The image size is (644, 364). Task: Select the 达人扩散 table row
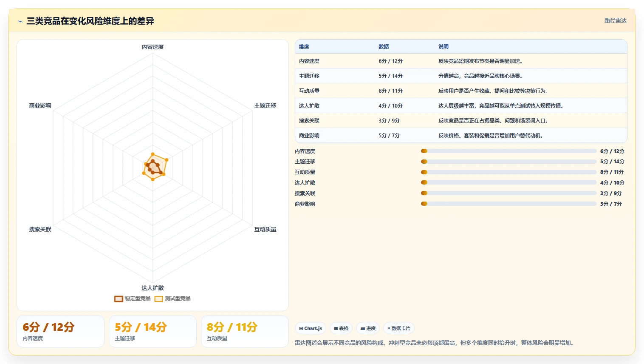pos(461,105)
